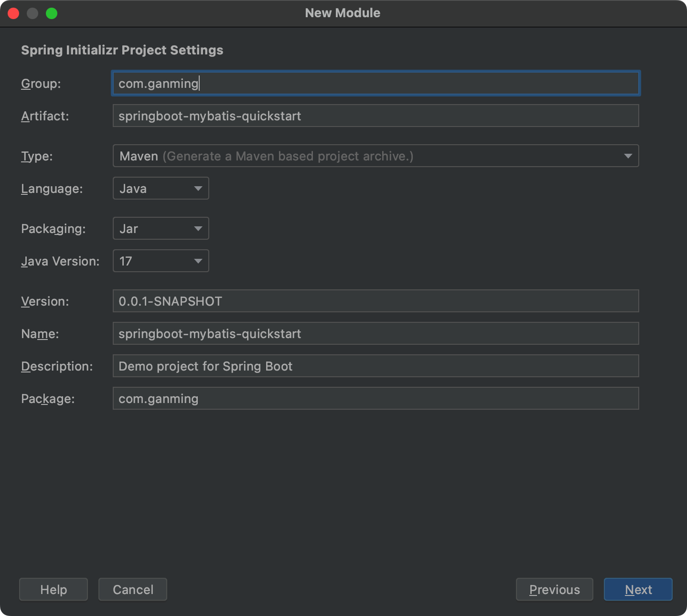Image resolution: width=687 pixels, height=616 pixels.
Task: Click the Artifact label
Action: 45,116
